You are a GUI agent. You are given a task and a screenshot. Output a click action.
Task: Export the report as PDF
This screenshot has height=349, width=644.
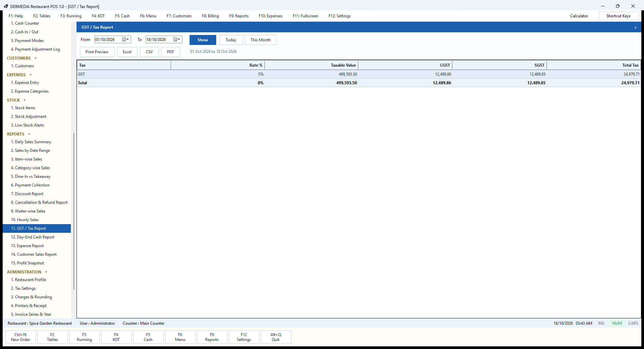[170, 52]
